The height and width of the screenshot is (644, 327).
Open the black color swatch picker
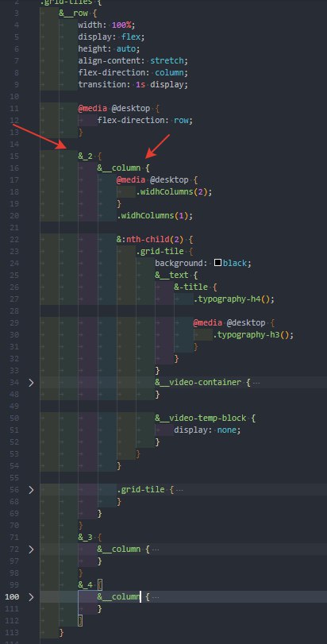[217, 263]
